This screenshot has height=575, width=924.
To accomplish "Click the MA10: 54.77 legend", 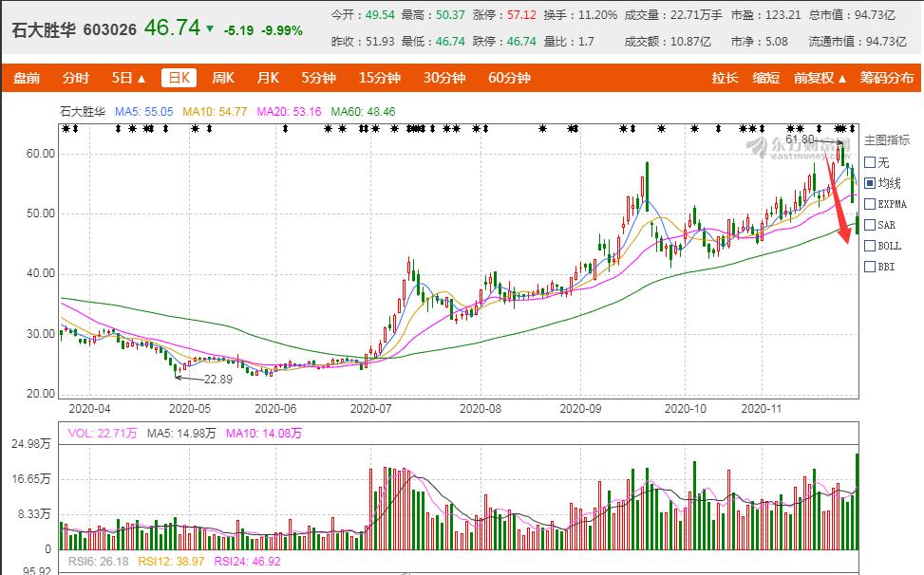I will pos(215,111).
